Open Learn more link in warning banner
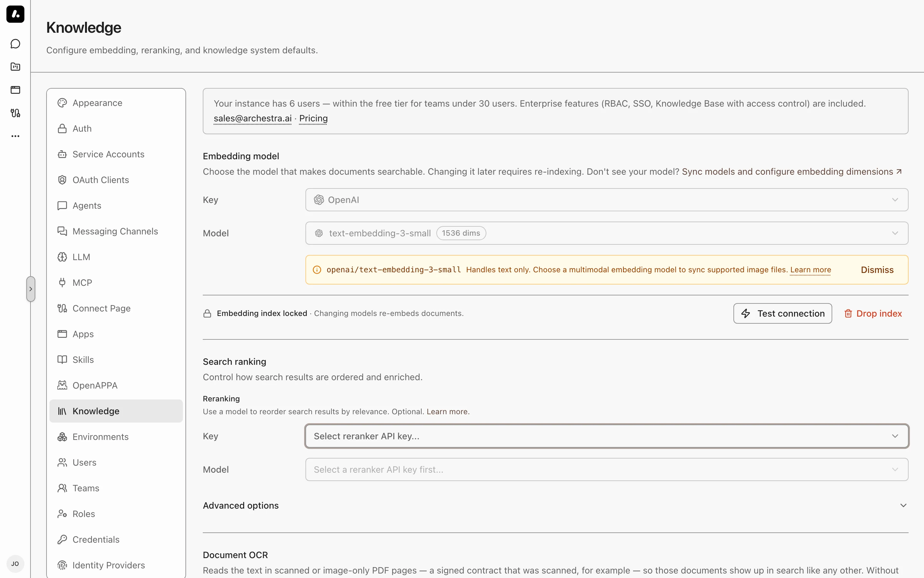924x578 pixels. 811,270
